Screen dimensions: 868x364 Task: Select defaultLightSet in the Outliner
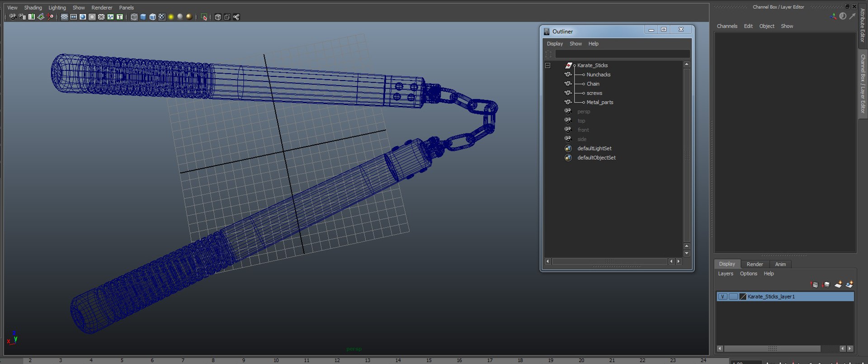click(x=594, y=148)
